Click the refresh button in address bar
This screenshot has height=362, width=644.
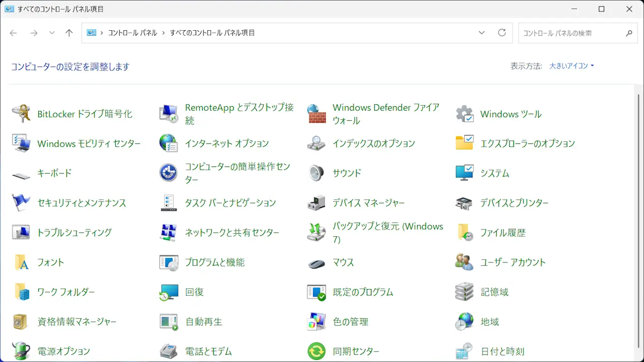click(x=502, y=33)
